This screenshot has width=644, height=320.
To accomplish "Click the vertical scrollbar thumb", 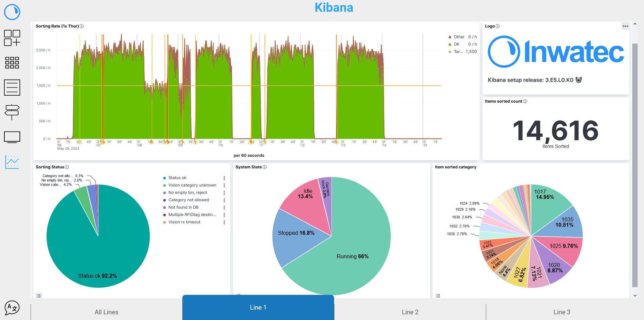I will [635, 165].
